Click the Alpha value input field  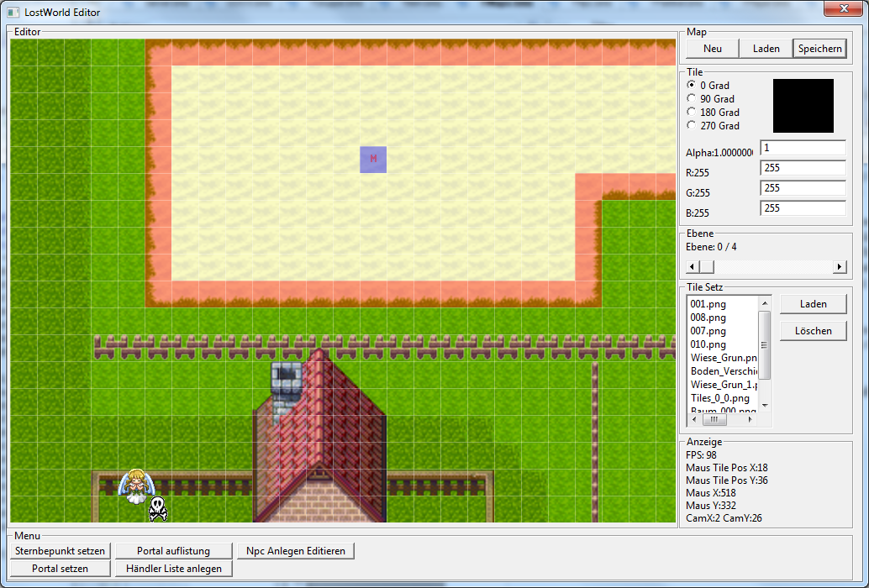(803, 148)
